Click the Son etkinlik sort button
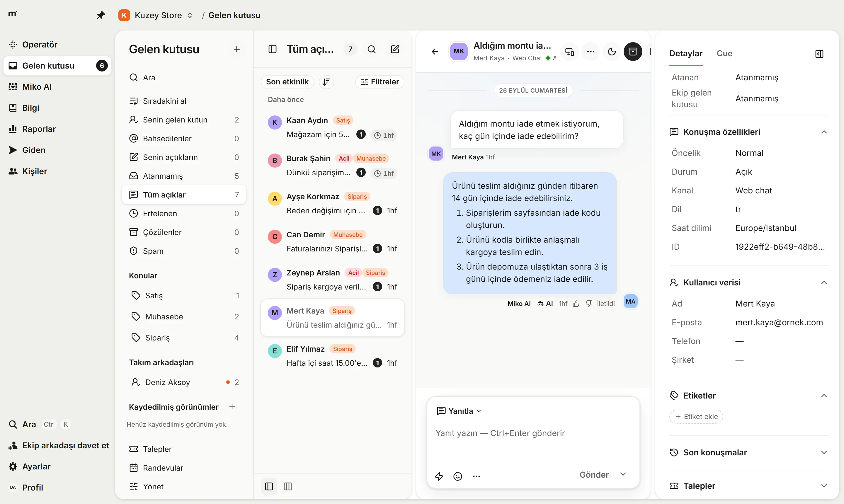This screenshot has width=844, height=504. [x=287, y=82]
